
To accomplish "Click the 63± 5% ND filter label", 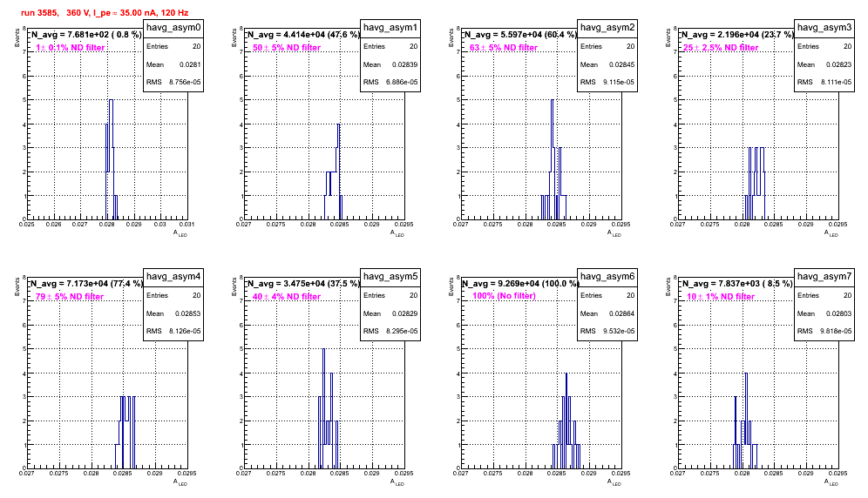I will [504, 48].
